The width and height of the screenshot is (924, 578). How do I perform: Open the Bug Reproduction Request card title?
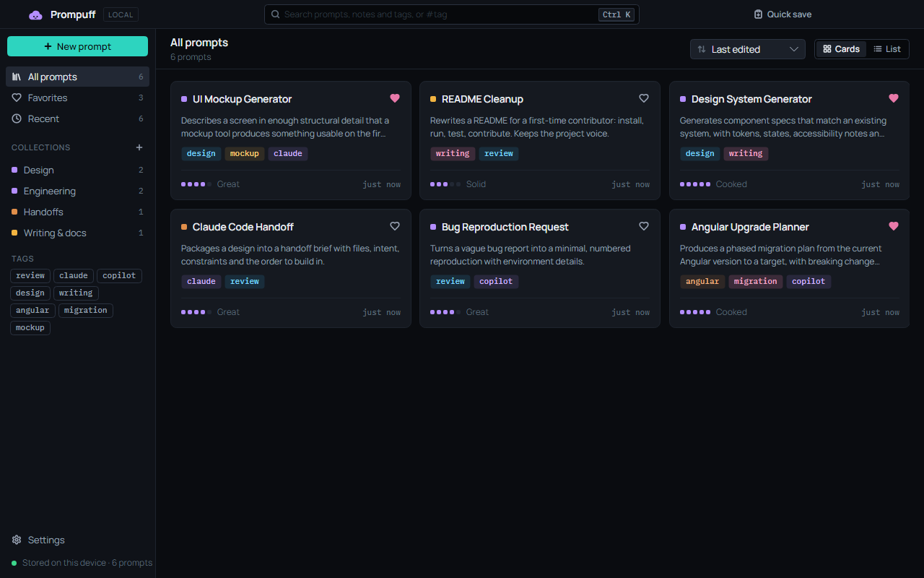(x=505, y=227)
